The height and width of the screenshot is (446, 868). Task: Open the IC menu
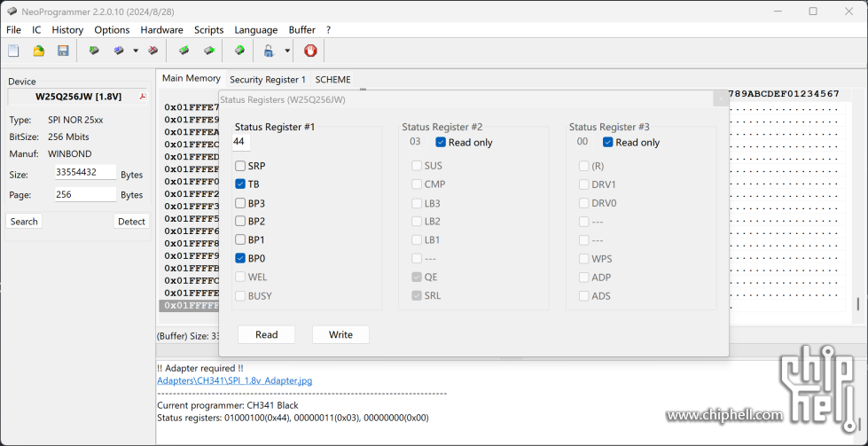click(36, 30)
